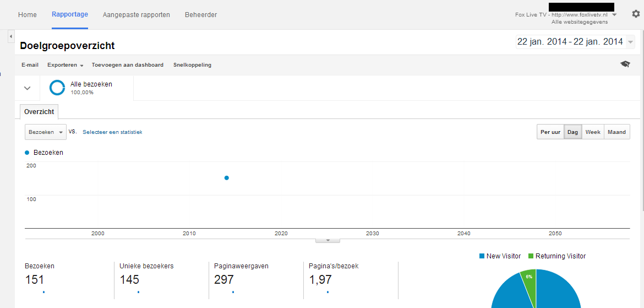Click the Snelkoppeling button
Image resolution: width=644 pixels, height=308 pixels.
[192, 65]
